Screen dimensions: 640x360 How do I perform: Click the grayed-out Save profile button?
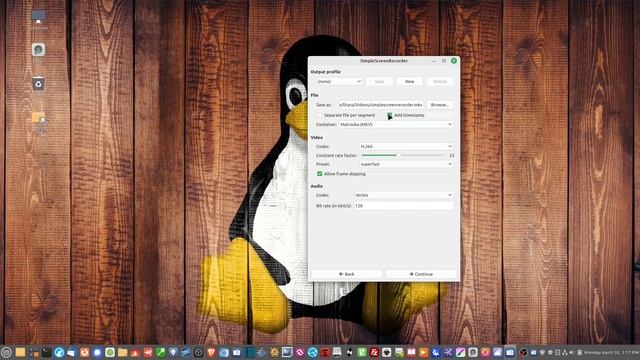click(x=379, y=82)
